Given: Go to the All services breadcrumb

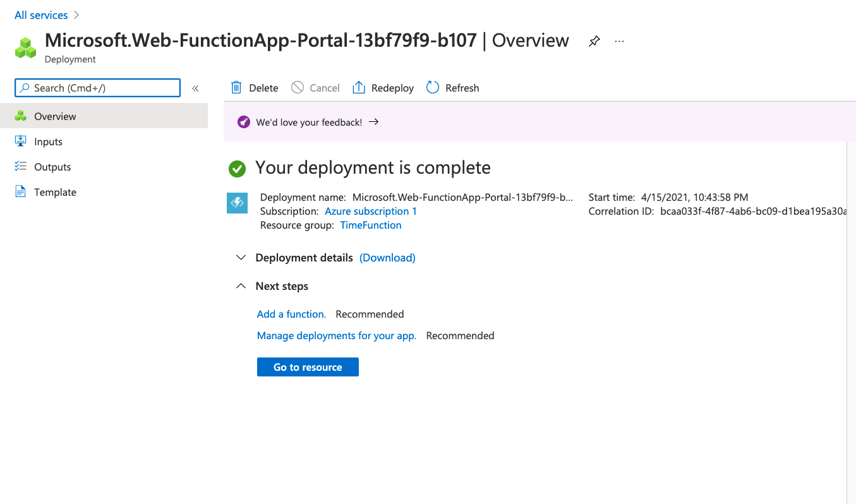Looking at the screenshot, I should (41, 15).
